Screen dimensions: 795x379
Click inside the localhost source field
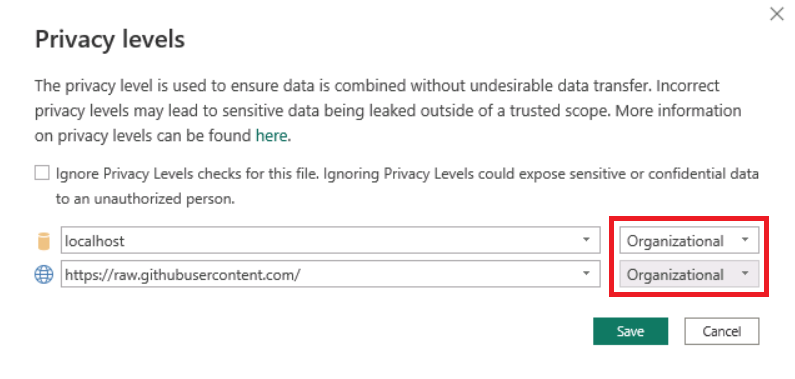(x=331, y=241)
